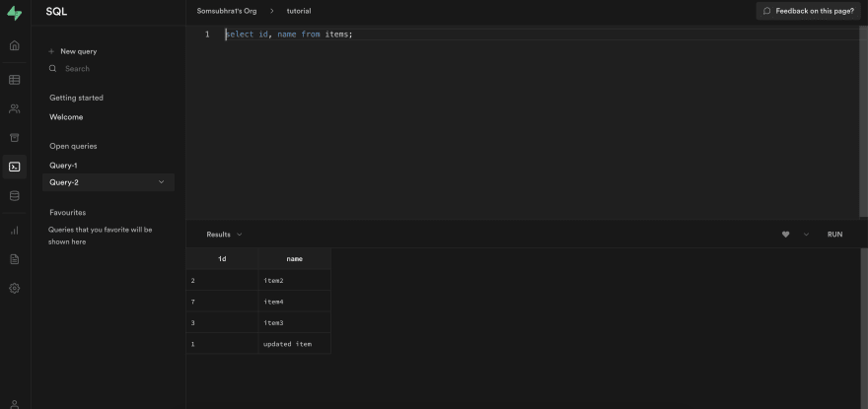Expand the chevron beside the heart icon

tap(806, 235)
